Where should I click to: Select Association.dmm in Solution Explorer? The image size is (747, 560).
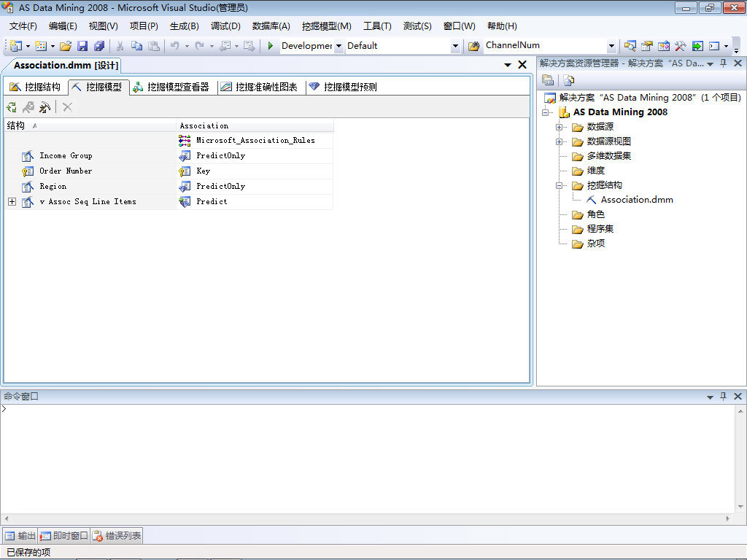click(637, 200)
